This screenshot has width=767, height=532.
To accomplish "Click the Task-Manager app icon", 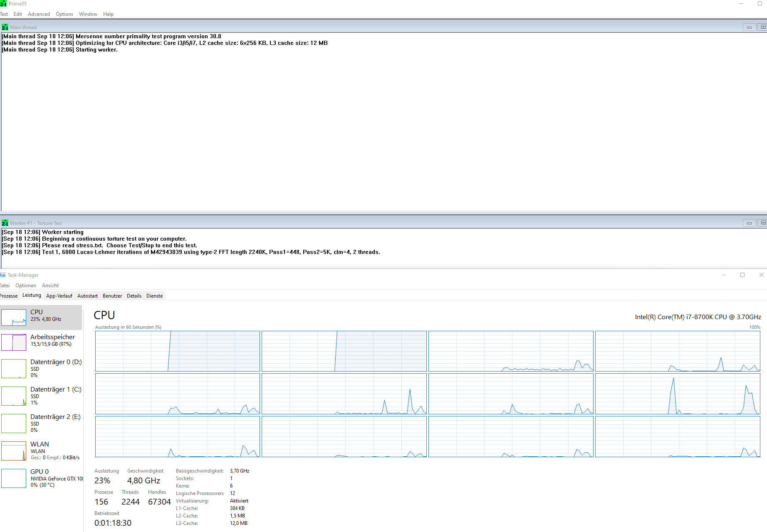I will click(2, 275).
